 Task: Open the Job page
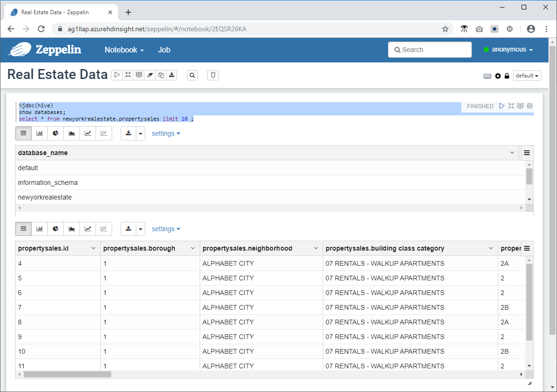click(164, 50)
